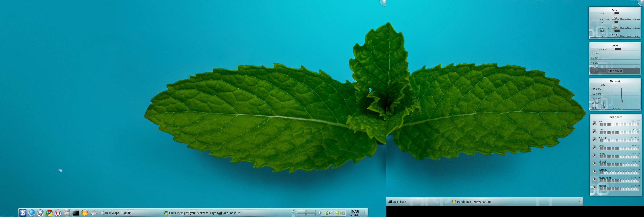This screenshot has height=217, width=644.
Task: Open second screen panel's toolbox at right end
Action: [581, 202]
